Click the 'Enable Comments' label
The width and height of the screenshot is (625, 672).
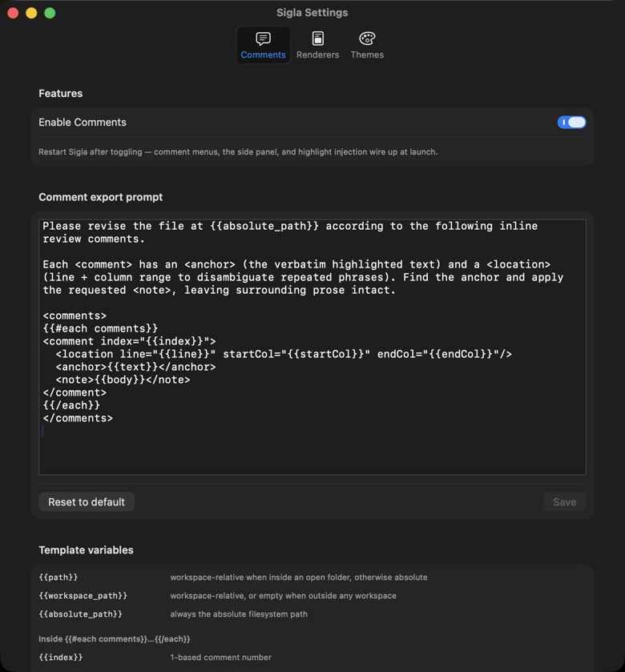pos(83,122)
